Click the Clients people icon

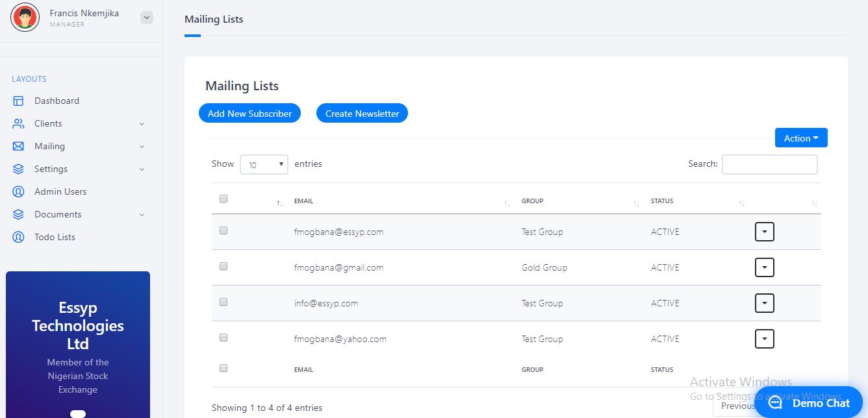[x=18, y=124]
